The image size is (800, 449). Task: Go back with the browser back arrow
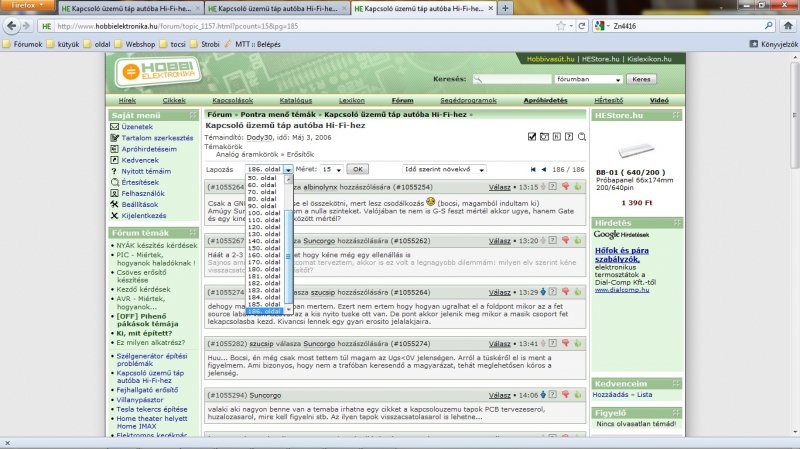click(12, 26)
